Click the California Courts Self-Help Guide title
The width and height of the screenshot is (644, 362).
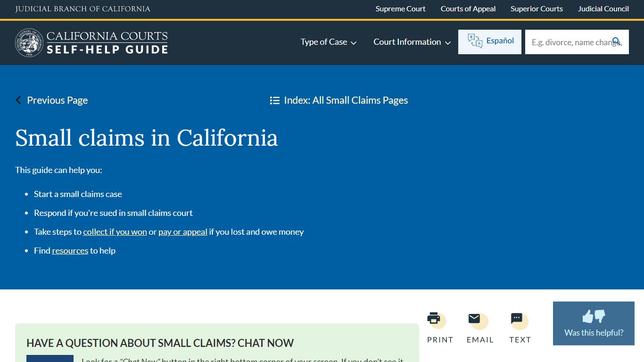pos(107,42)
